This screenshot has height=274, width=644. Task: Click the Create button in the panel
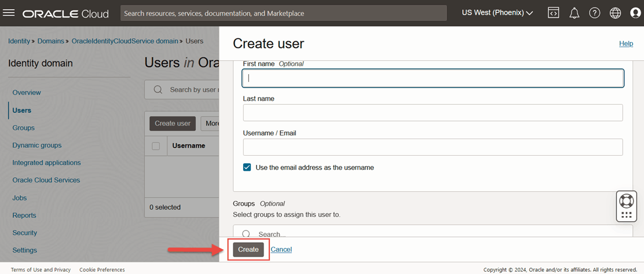[x=248, y=249]
